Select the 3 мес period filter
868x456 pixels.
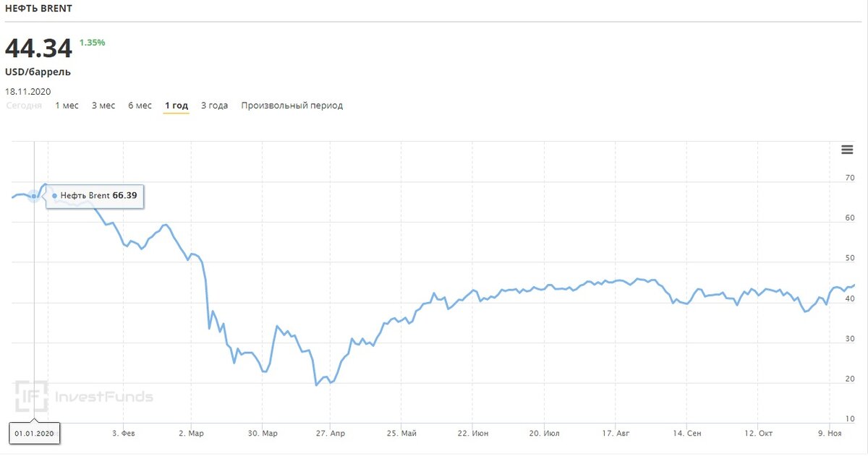[x=103, y=105]
